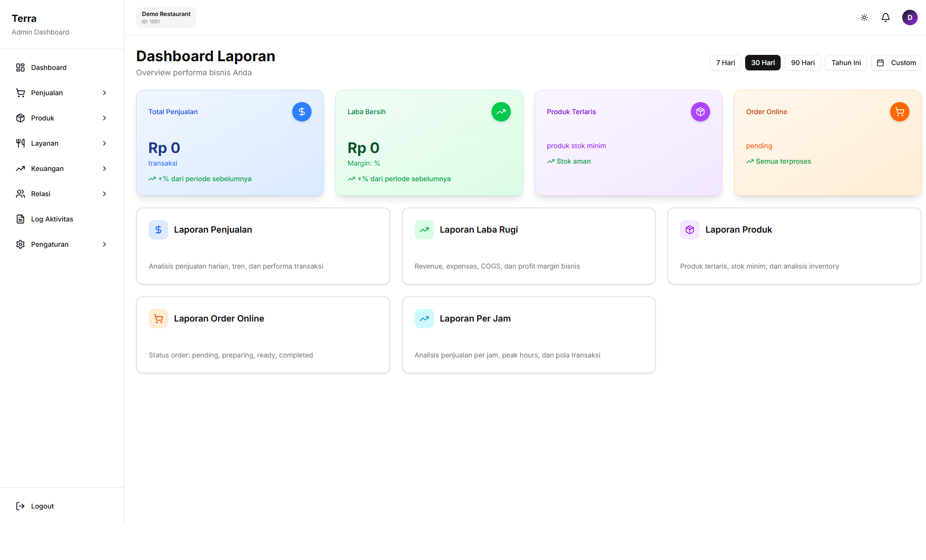Go to Dashboard in the sidebar

click(49, 68)
